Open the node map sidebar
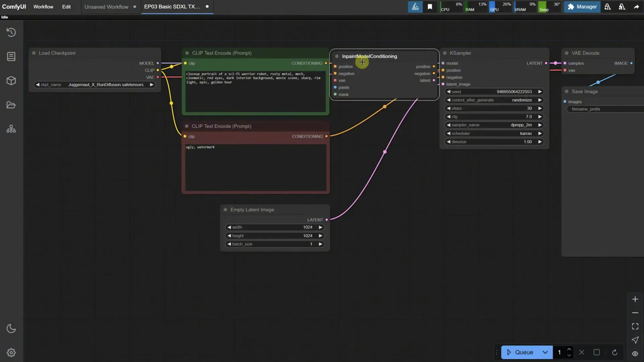Viewport: 644px width, 362px height. (11, 129)
